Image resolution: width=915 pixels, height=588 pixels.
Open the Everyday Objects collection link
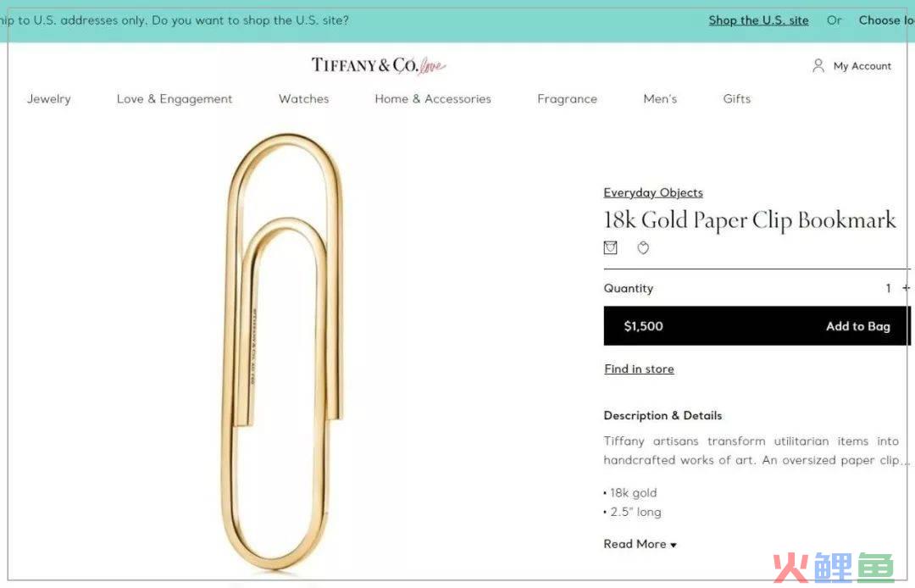click(653, 193)
